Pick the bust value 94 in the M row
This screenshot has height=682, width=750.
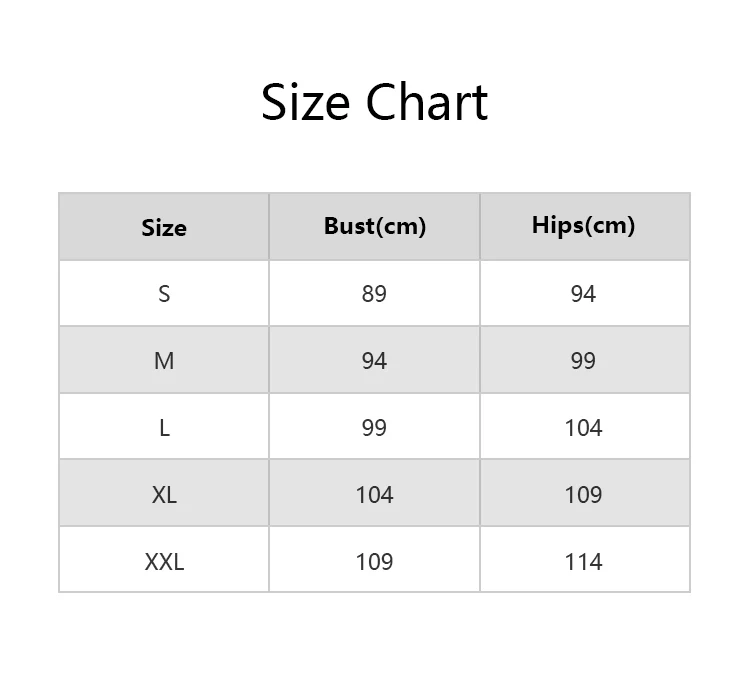pos(374,361)
